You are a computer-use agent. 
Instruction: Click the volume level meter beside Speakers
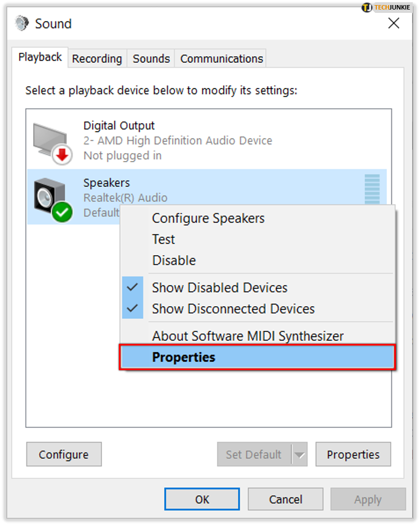pyautogui.click(x=372, y=191)
